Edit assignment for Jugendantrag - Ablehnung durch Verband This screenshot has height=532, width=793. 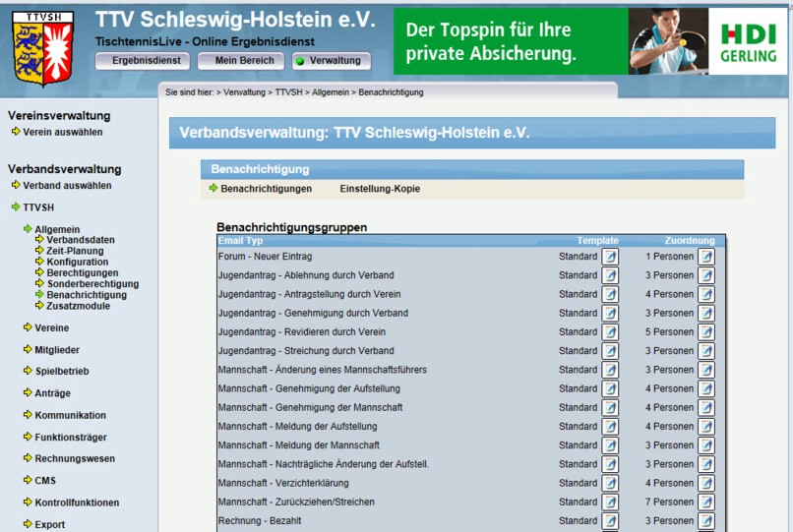pos(705,275)
